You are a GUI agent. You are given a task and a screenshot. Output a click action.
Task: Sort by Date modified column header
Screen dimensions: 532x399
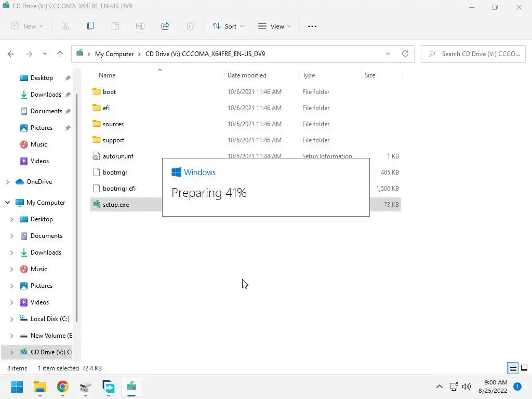pyautogui.click(x=247, y=75)
